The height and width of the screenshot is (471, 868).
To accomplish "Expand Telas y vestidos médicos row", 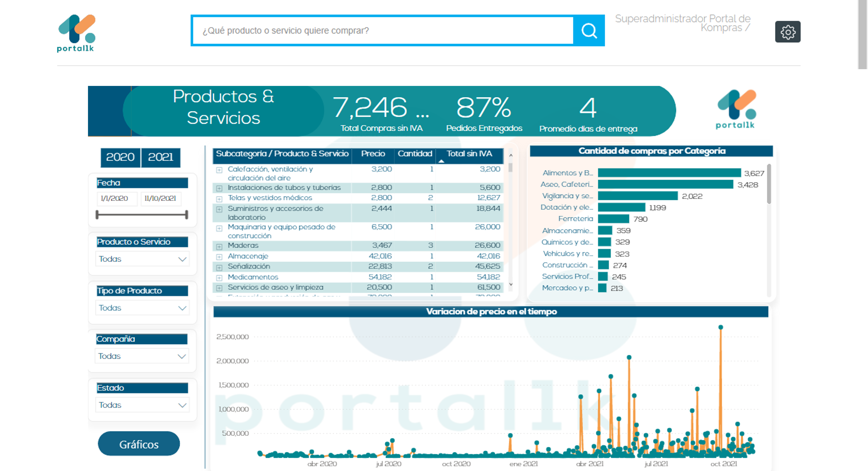I will click(x=219, y=199).
